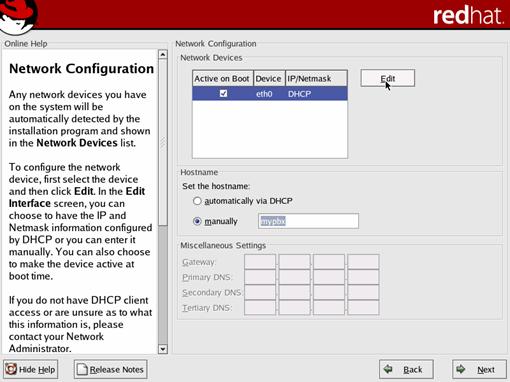510x382 pixels.
Task: Click the Red Hat shadowman logo
Action: 17,16
